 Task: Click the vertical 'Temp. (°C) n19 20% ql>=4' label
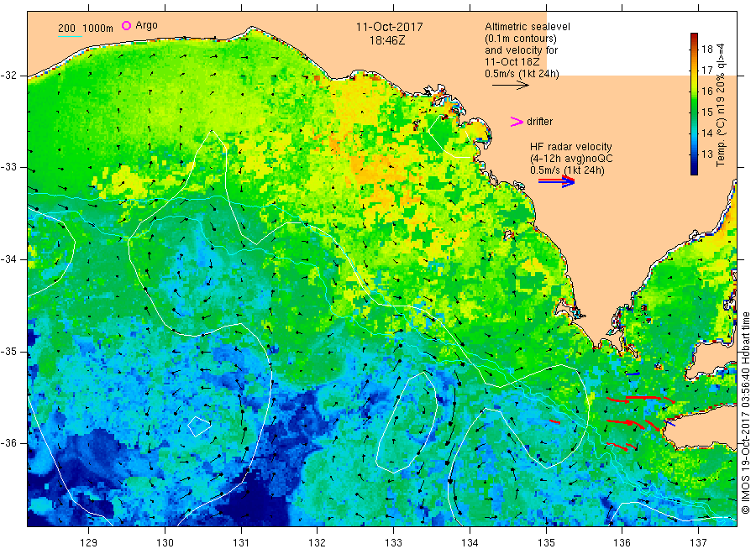point(721,105)
